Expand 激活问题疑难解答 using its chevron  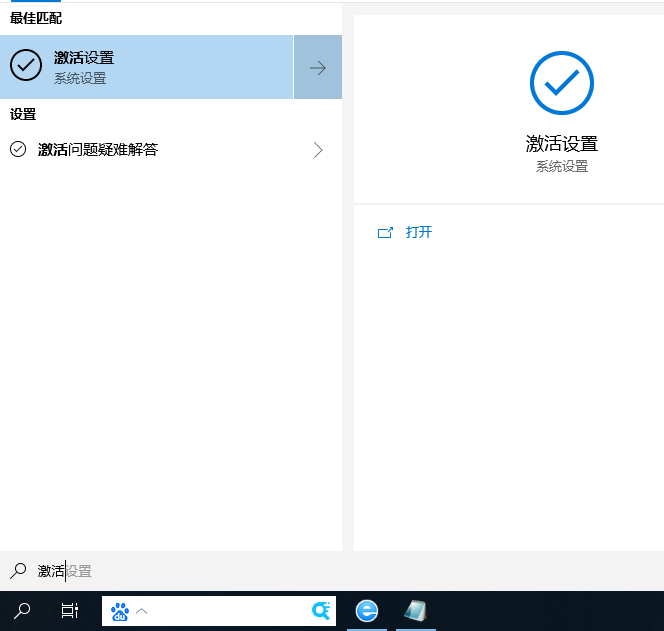coord(318,150)
